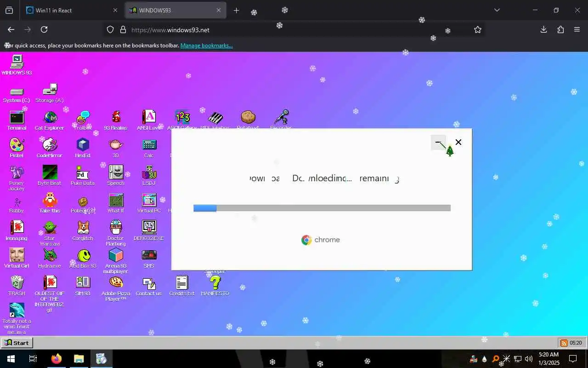Open the Totally not a virus dolphin shortcut
Viewport: 588px width, 368px height.
pyautogui.click(x=17, y=318)
